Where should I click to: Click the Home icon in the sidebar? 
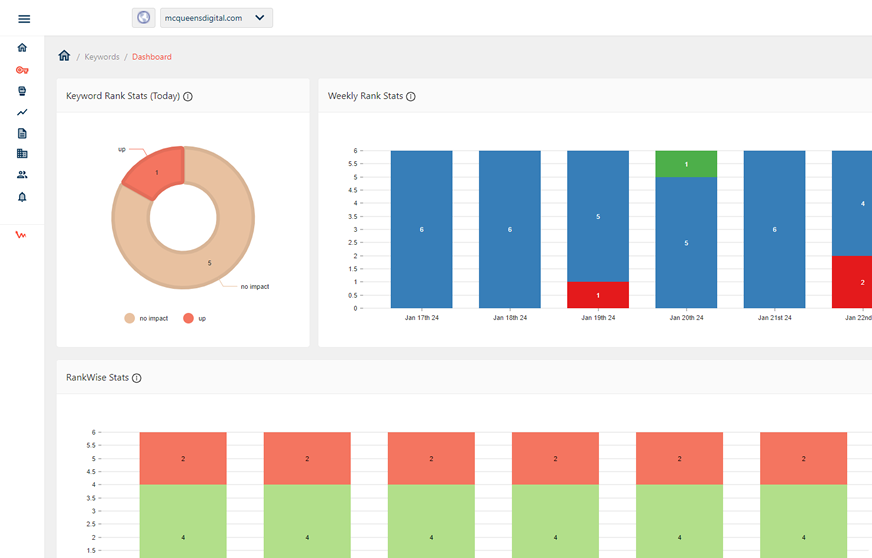22,48
